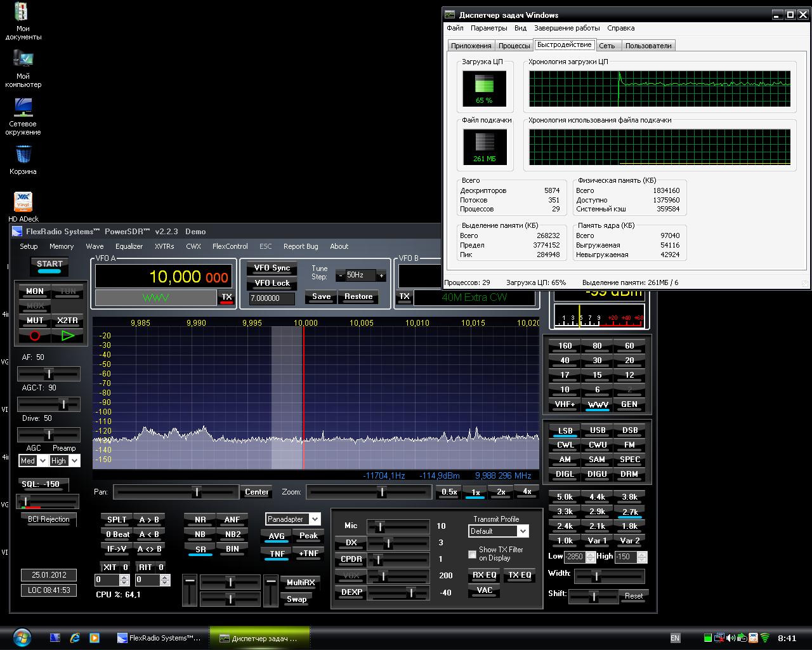Image resolution: width=812 pixels, height=650 pixels.
Task: Select USB mode button
Action: pyautogui.click(x=598, y=430)
